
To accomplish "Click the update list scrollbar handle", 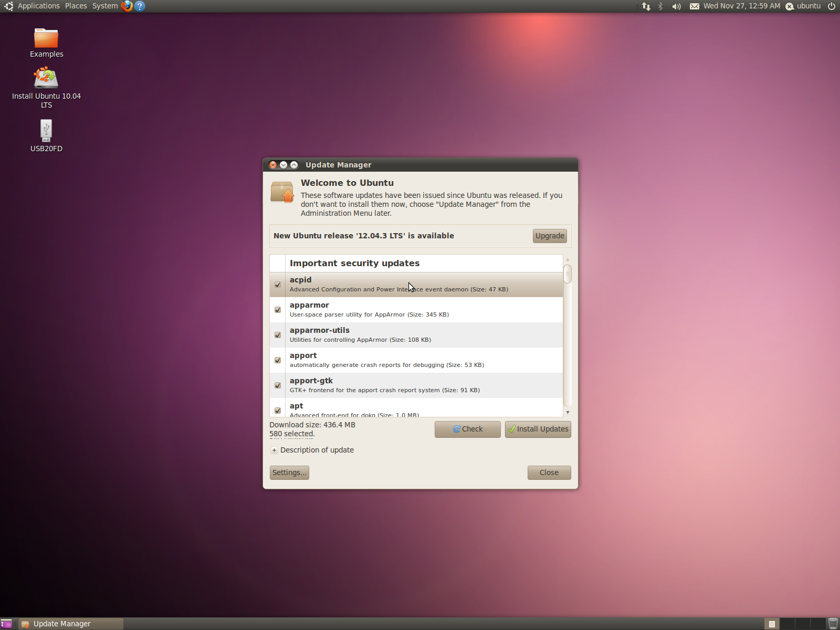I will point(568,274).
